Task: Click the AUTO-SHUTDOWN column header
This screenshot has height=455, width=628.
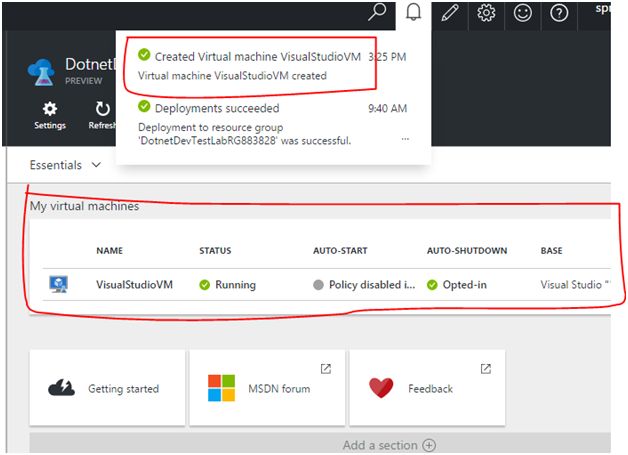Action: [x=467, y=251]
